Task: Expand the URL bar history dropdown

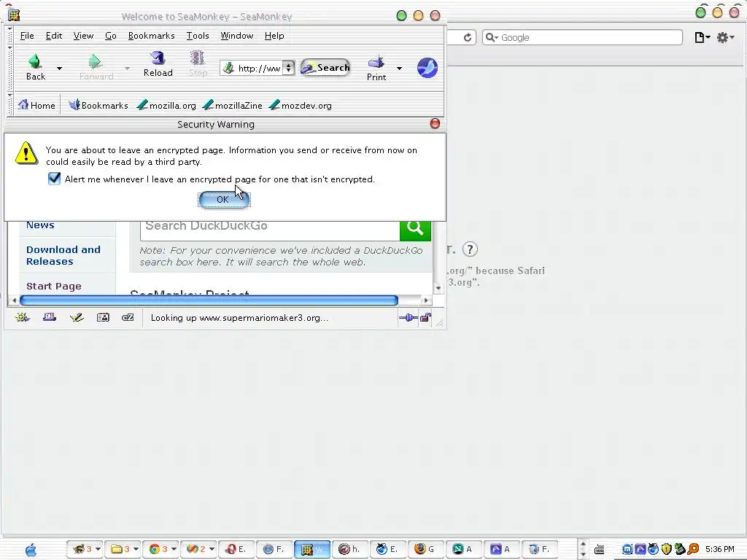Action: click(x=288, y=68)
